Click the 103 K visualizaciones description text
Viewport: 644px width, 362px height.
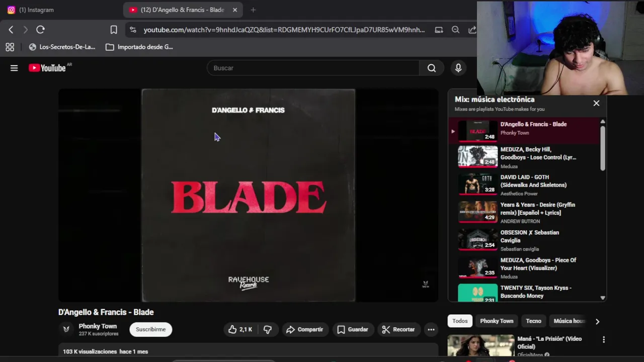point(106,351)
